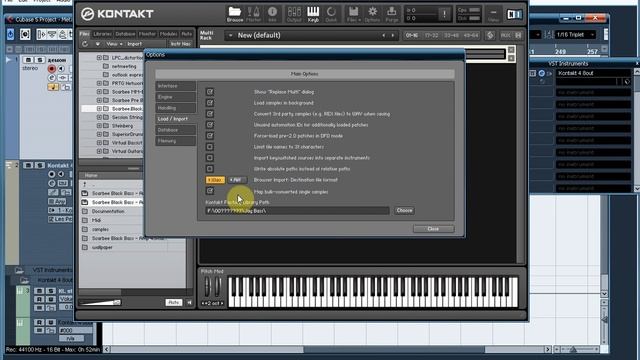Toggle Load samples in background checkbox
640x360 pixels.
click(210, 103)
